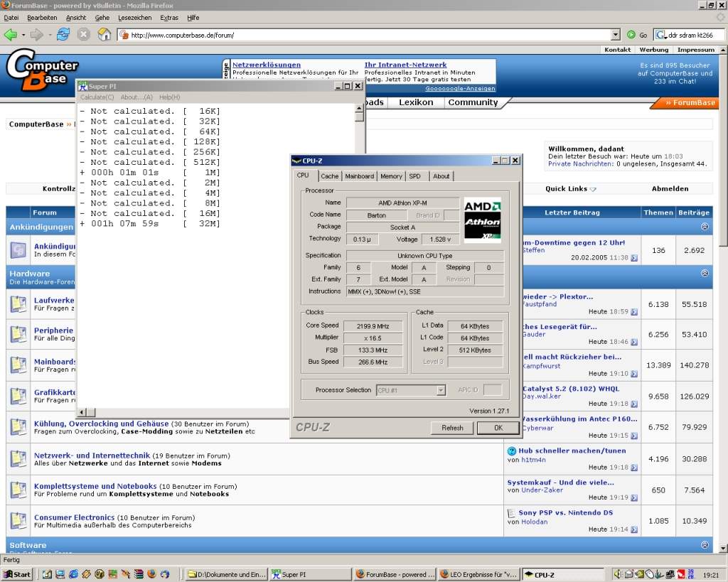Switch to the SPD tab in CPU-Z
Viewport: 728px width, 582px height.
(x=414, y=176)
